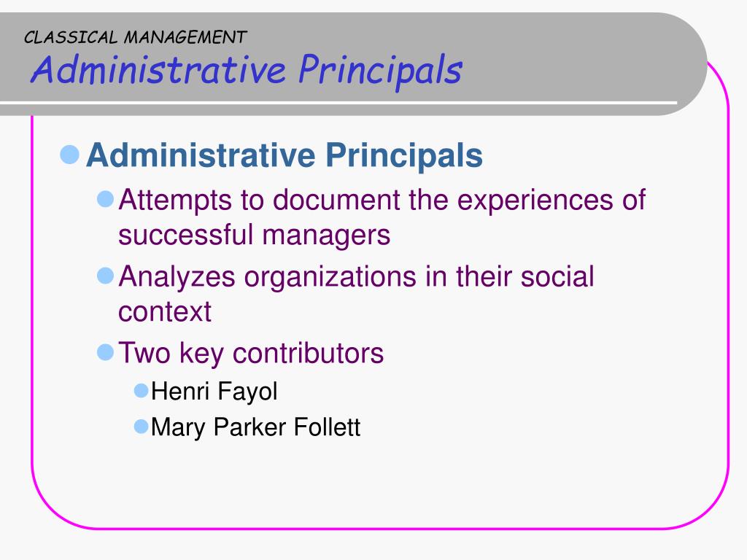The width and height of the screenshot is (747, 560).
Task: Click the bullet dot before 'Mary Parker Follett'
Action: coord(142,426)
